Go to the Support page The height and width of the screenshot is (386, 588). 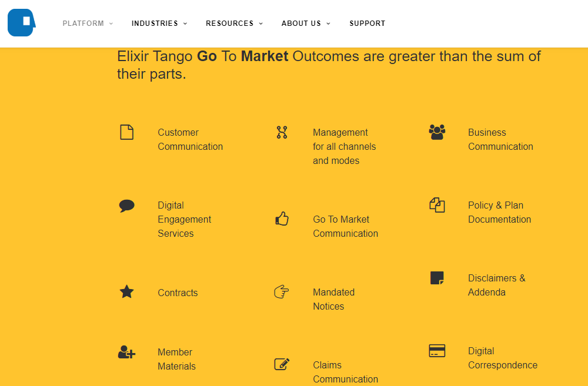click(367, 24)
